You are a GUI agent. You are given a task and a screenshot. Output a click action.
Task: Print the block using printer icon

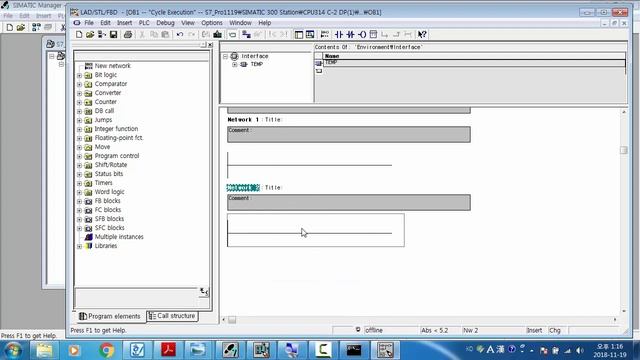click(128, 35)
